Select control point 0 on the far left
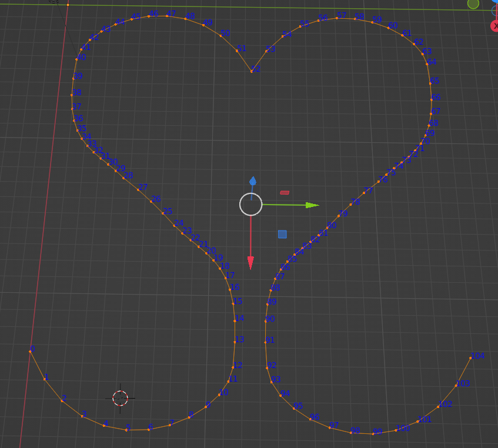 point(31,352)
